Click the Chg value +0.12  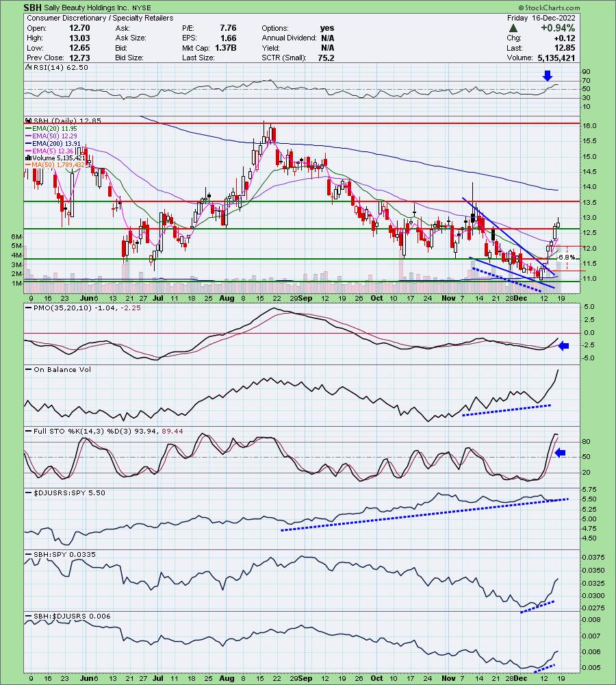pos(565,38)
